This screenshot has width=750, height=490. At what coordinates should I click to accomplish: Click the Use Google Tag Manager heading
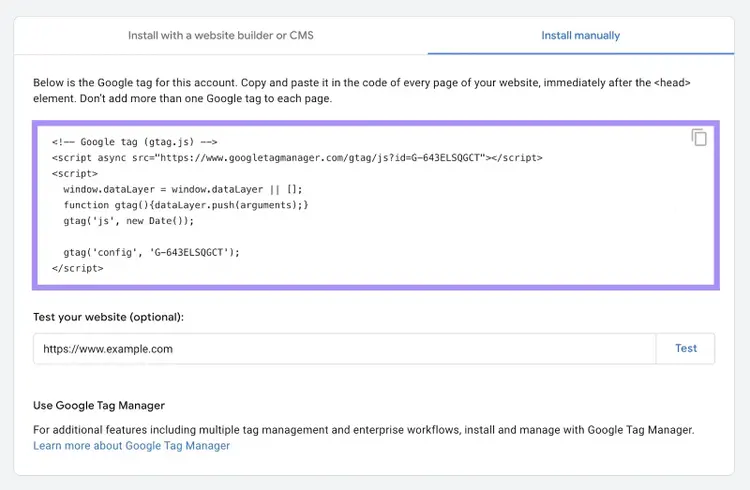click(99, 405)
